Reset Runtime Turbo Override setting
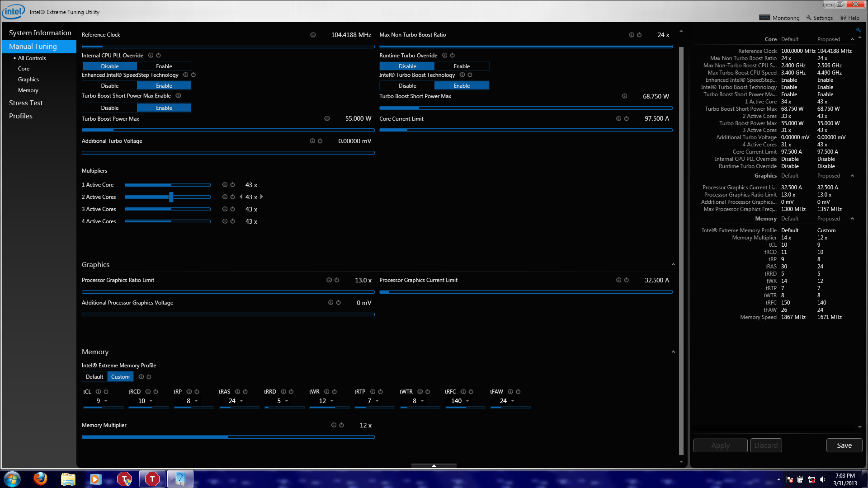Viewport: 868px width, 488px height. click(x=452, y=56)
